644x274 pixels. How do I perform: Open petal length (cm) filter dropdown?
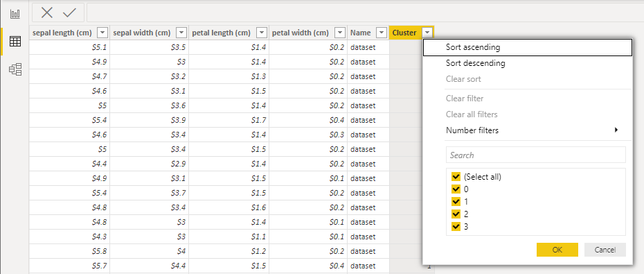pos(261,33)
